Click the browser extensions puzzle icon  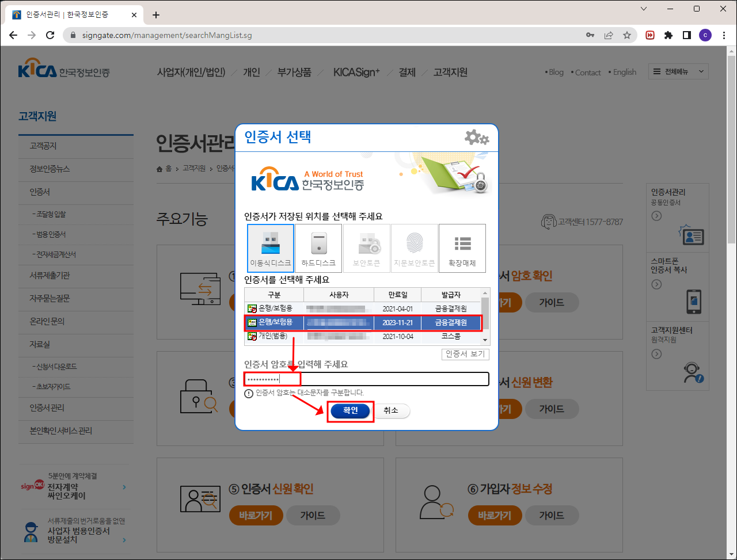tap(668, 35)
